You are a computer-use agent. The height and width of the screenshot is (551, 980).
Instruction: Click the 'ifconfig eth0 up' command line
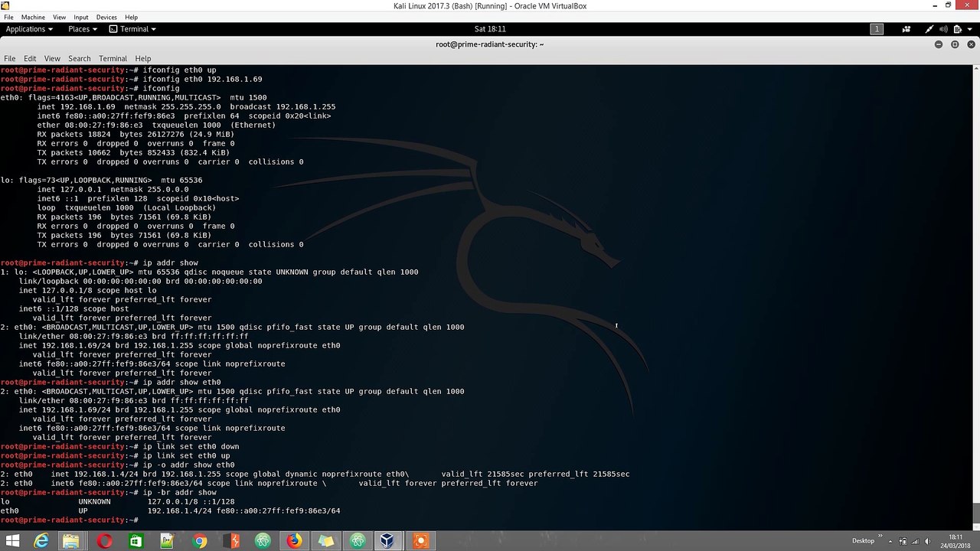point(108,70)
